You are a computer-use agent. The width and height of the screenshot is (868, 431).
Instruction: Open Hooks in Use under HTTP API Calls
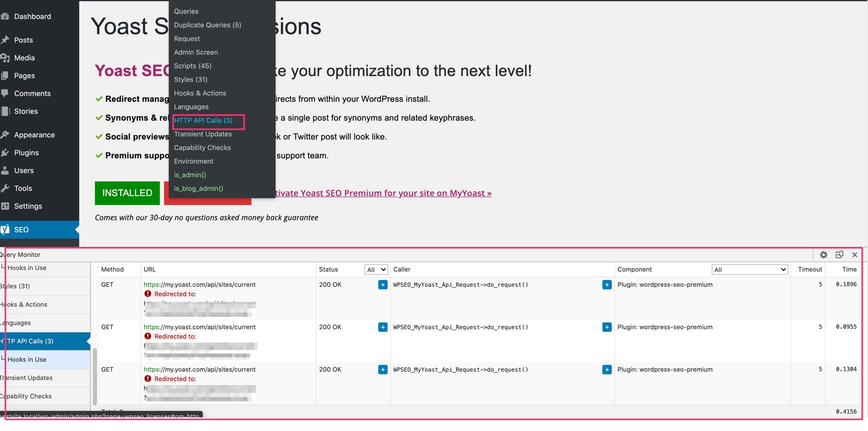45,360
